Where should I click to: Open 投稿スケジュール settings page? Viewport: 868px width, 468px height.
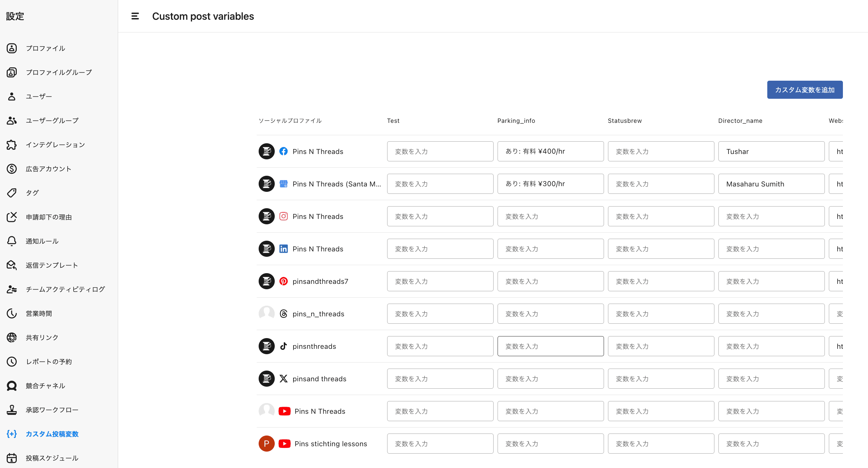(52, 458)
